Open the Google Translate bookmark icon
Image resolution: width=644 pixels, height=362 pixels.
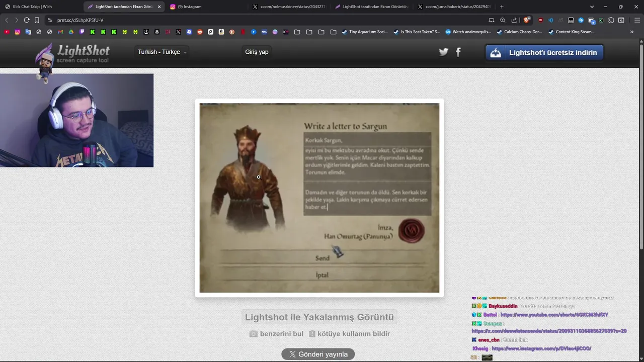(28, 32)
